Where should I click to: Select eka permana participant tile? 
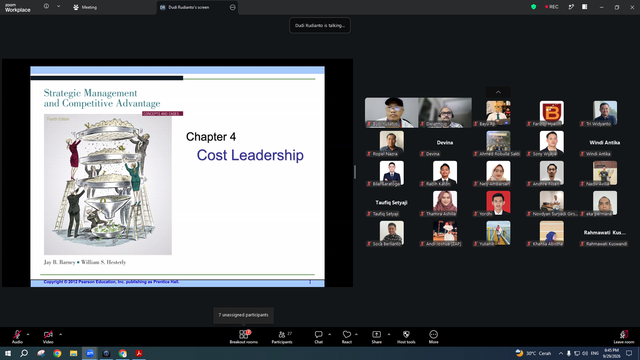coord(605,203)
